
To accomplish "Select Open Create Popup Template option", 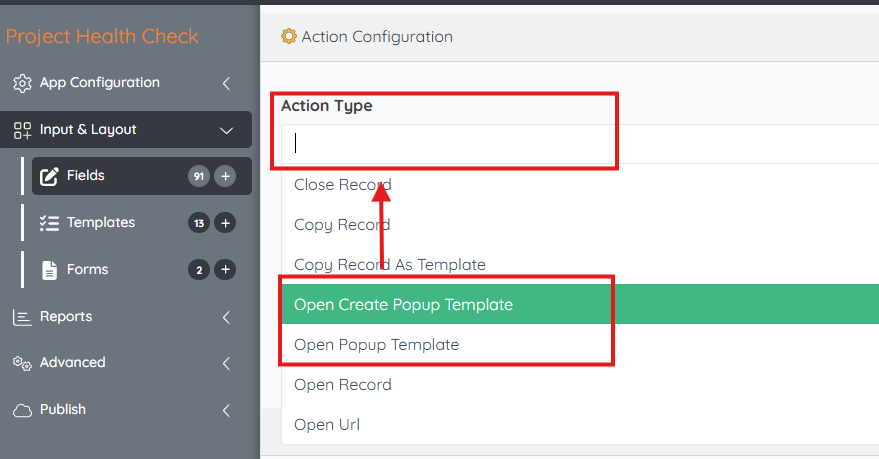I will [403, 305].
